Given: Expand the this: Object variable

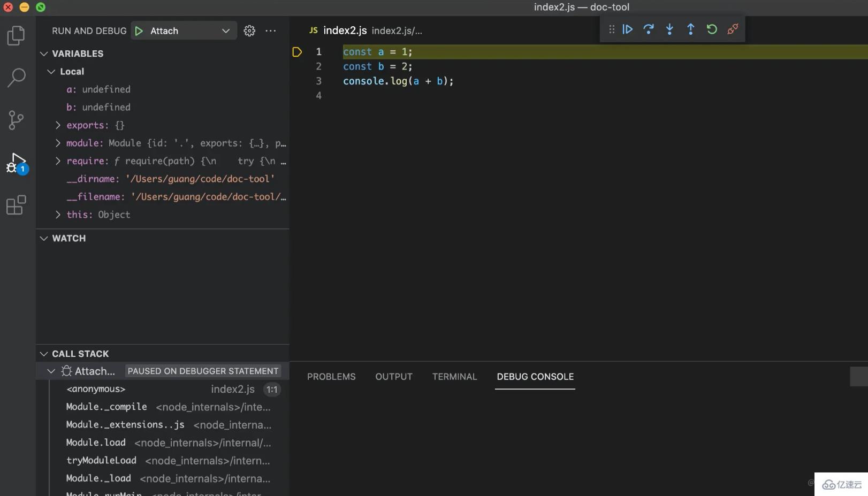Looking at the screenshot, I should 58,215.
